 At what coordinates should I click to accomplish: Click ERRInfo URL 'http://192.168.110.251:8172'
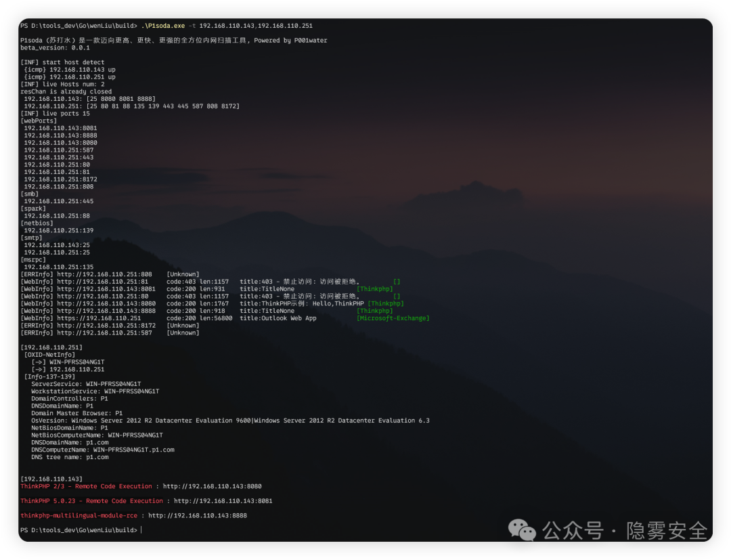click(x=106, y=326)
